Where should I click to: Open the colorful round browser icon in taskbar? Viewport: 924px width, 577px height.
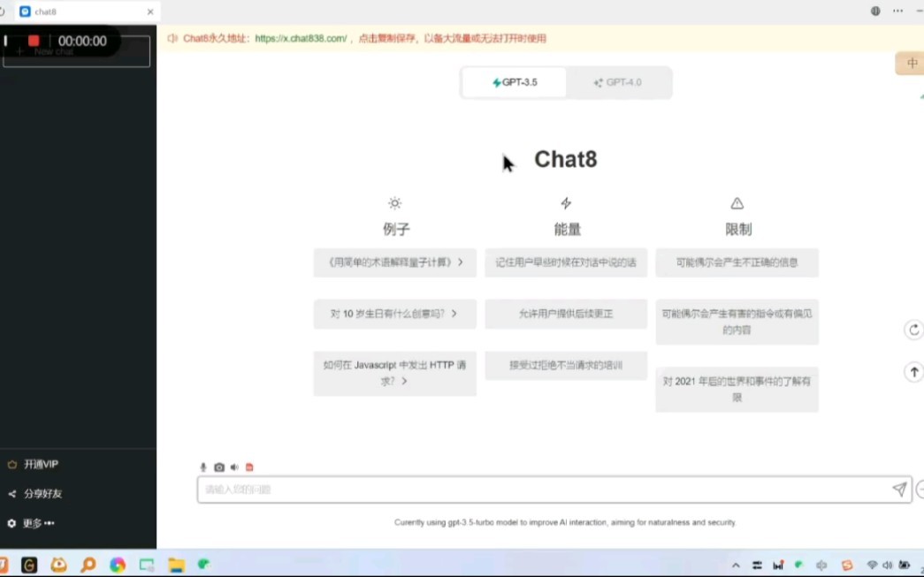point(118,566)
